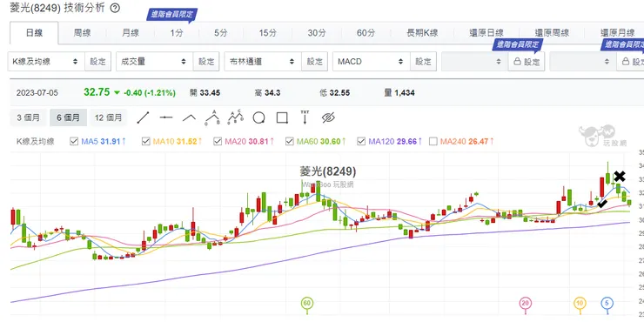Switch to the 還原周線 tab
This screenshot has height=322, width=644.
click(x=552, y=33)
